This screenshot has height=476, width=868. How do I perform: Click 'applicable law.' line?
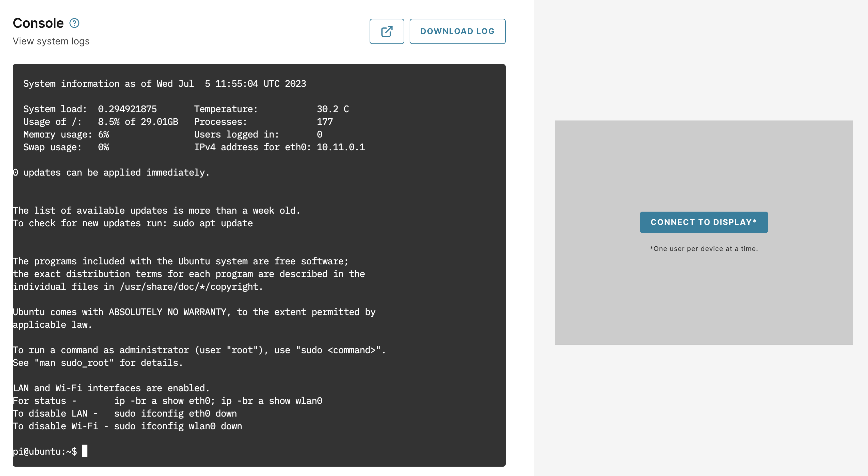[x=52, y=325]
